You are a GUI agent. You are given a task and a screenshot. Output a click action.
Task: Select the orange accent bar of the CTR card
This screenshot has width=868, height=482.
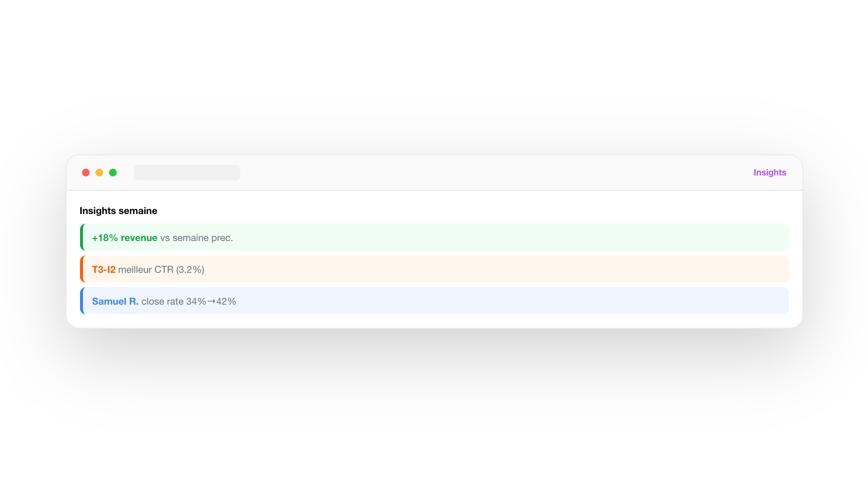coord(82,268)
